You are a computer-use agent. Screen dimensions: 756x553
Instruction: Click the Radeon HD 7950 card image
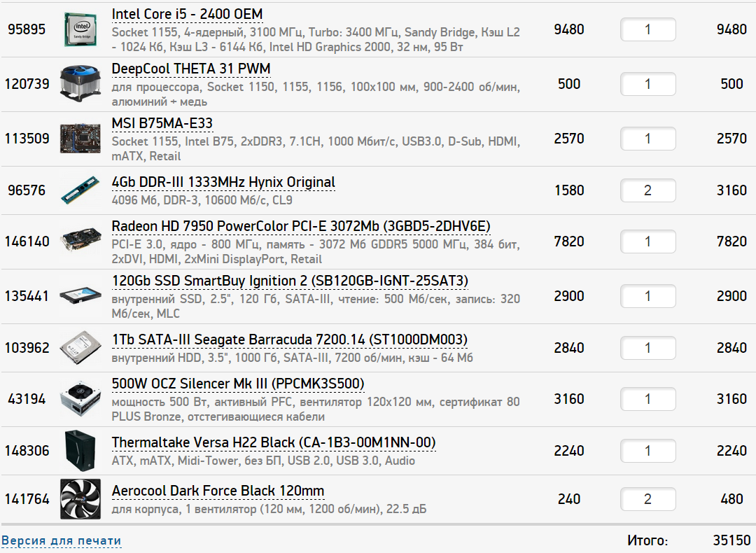[80, 241]
